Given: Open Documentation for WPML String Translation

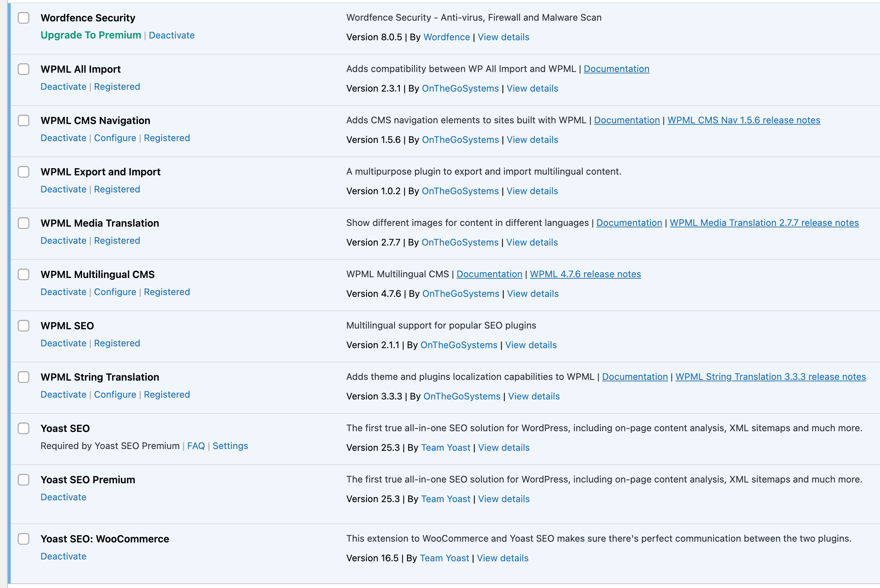Looking at the screenshot, I should point(635,377).
